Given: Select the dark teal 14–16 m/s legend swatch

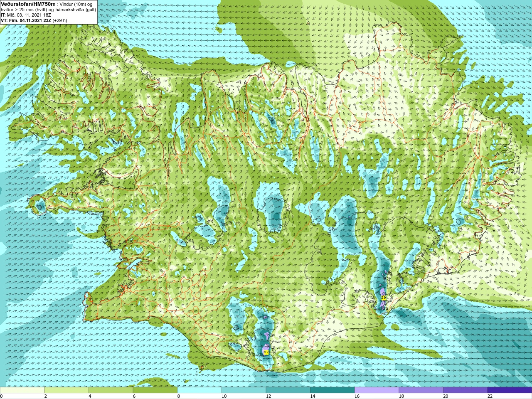Looking at the screenshot, I should coord(332,390).
